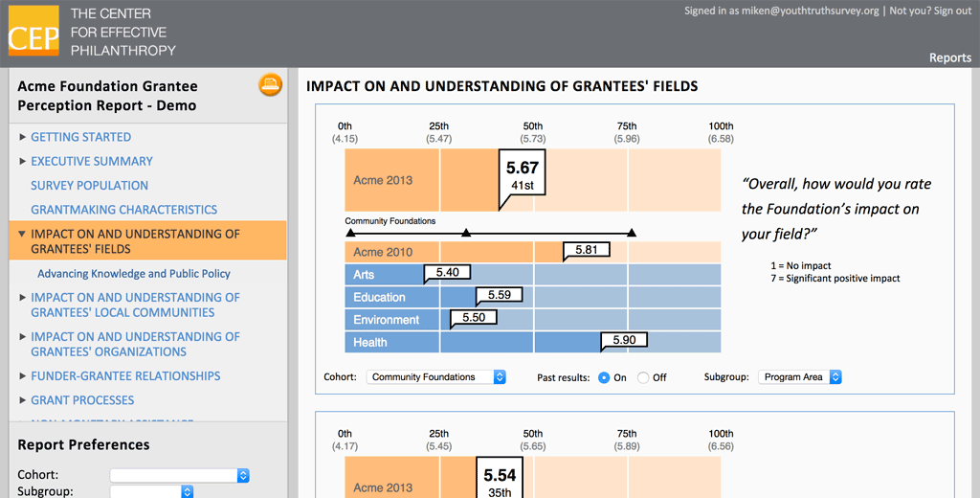Go to Executive Summary
The height and width of the screenshot is (498, 980).
point(91,162)
